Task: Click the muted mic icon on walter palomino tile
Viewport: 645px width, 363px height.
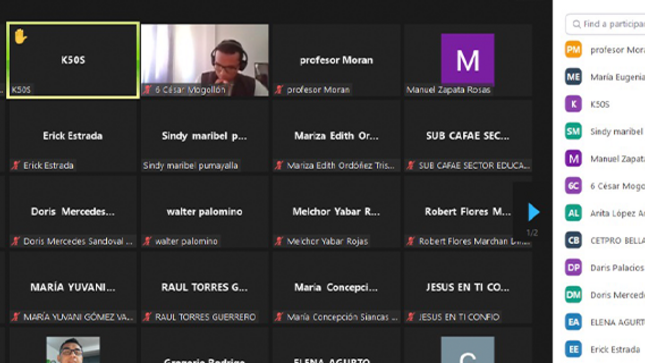Action: 147,241
